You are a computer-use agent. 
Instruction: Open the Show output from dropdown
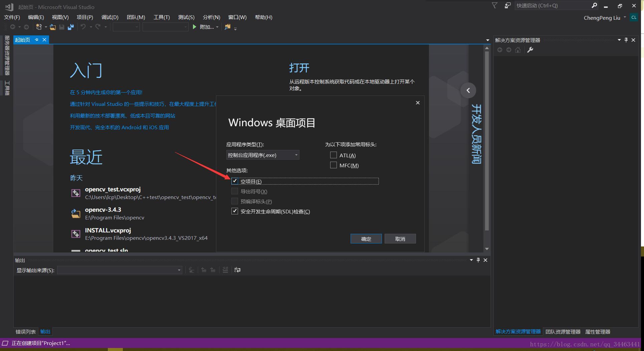[x=120, y=270]
